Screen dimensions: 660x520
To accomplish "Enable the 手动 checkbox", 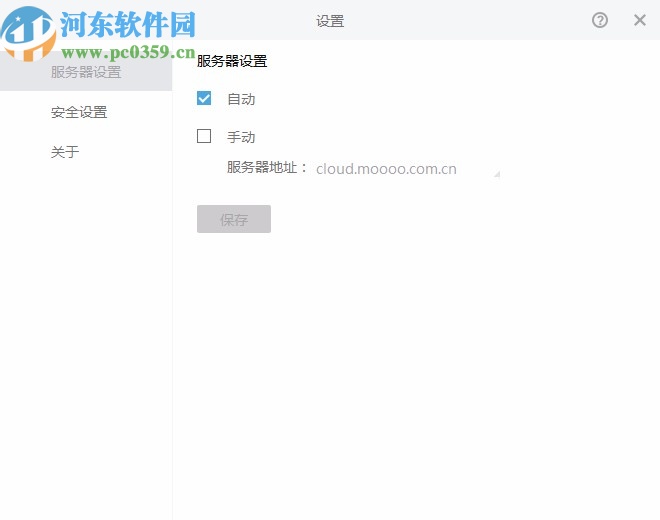I will [x=204, y=136].
